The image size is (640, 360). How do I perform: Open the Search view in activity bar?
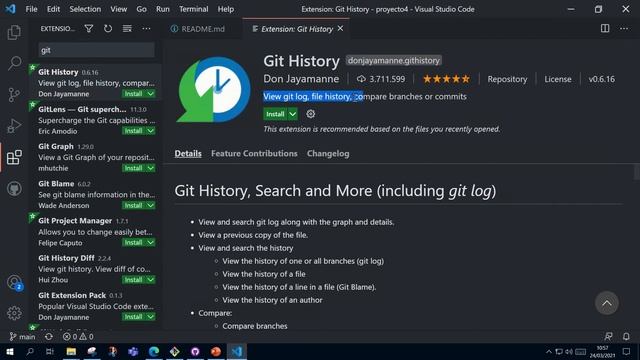(x=14, y=63)
